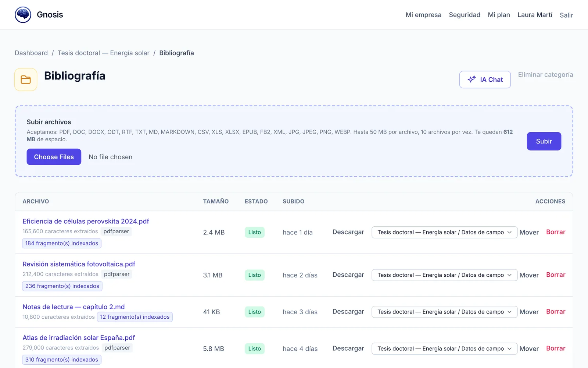Open Notas de lectura — capítulo 2.md
Screen dimensions: 588x368
(x=73, y=307)
